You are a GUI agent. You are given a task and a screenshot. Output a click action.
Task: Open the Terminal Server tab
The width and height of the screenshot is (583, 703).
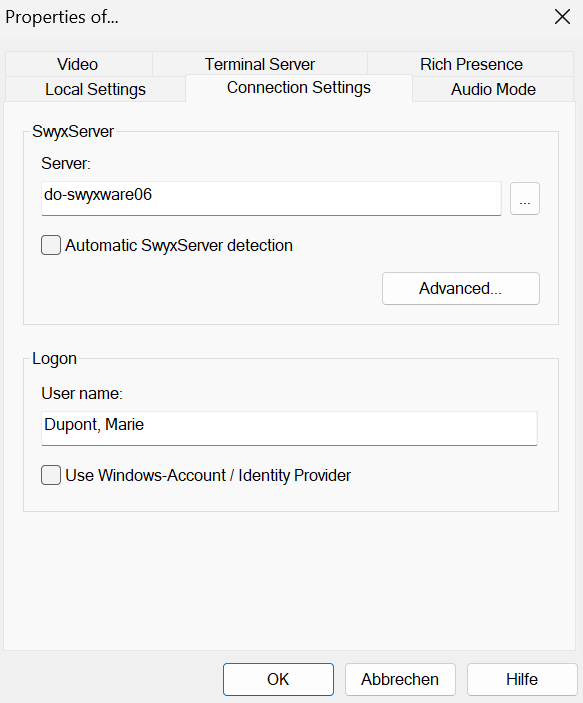[x=260, y=64]
